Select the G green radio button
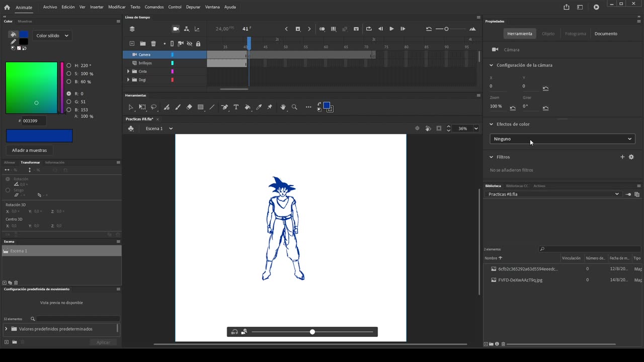The height and width of the screenshot is (362, 644). point(69,102)
